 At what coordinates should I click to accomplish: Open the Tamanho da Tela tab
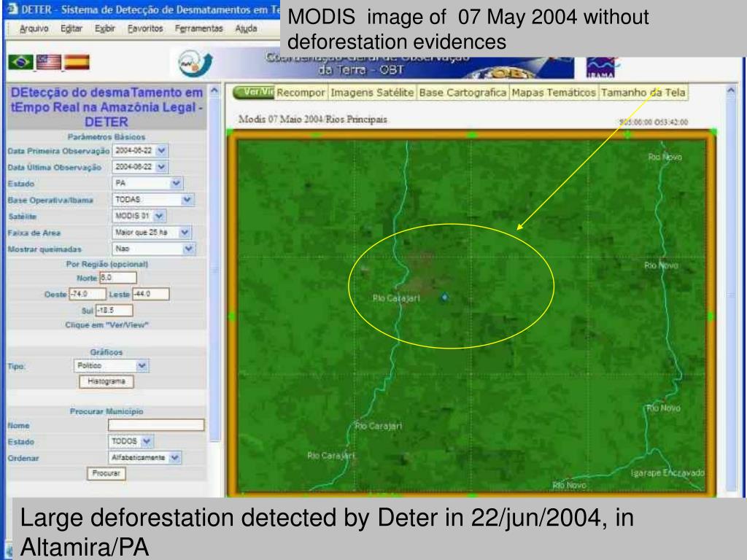[x=643, y=93]
